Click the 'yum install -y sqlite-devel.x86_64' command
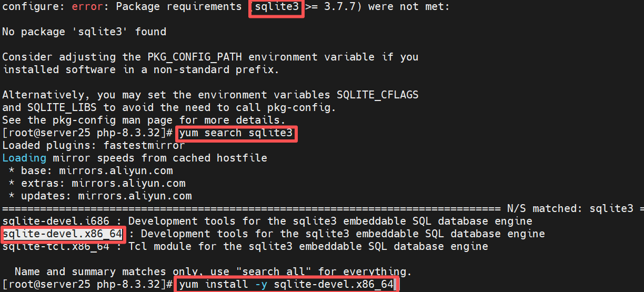The image size is (644, 292). point(286,285)
